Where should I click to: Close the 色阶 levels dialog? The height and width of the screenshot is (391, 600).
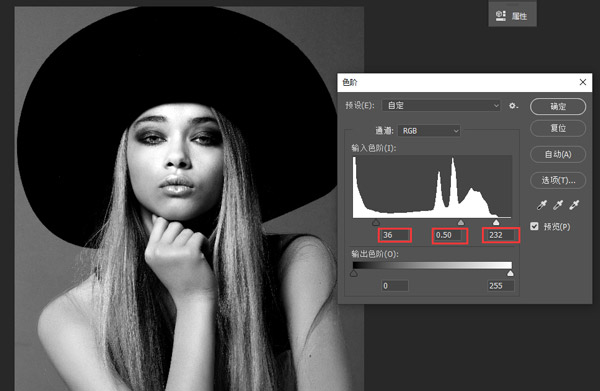tap(582, 82)
